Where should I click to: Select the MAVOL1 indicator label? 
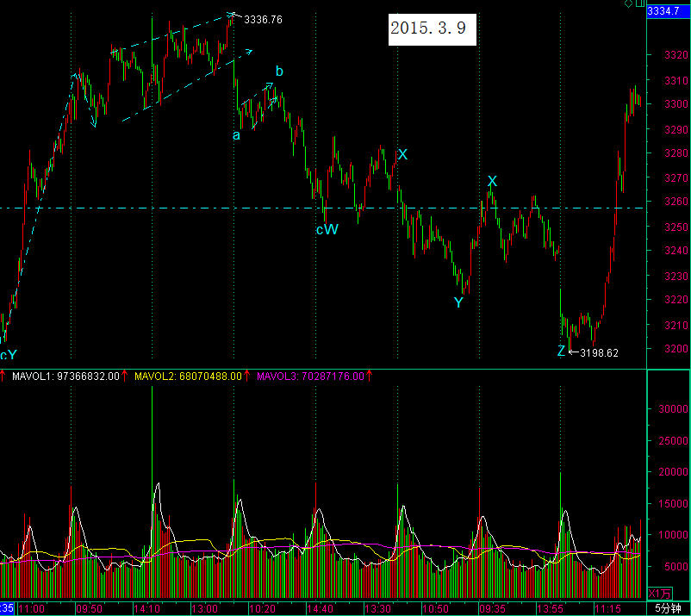65,376
